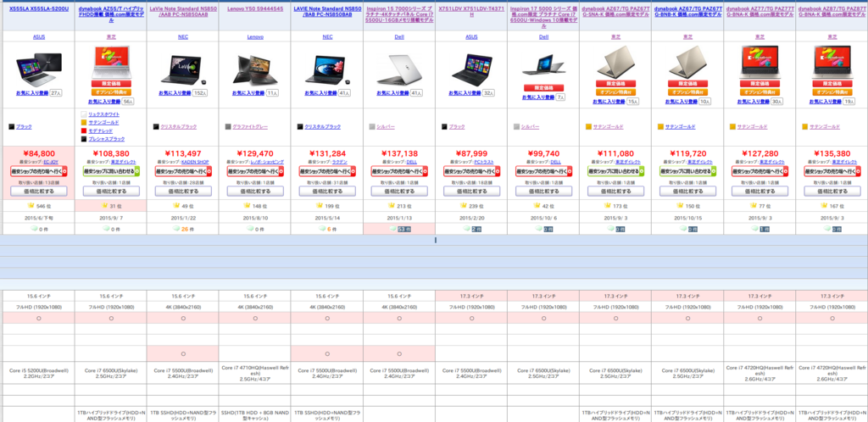
Task: Click the crown icon beside 213位
Action: tap(392, 206)
